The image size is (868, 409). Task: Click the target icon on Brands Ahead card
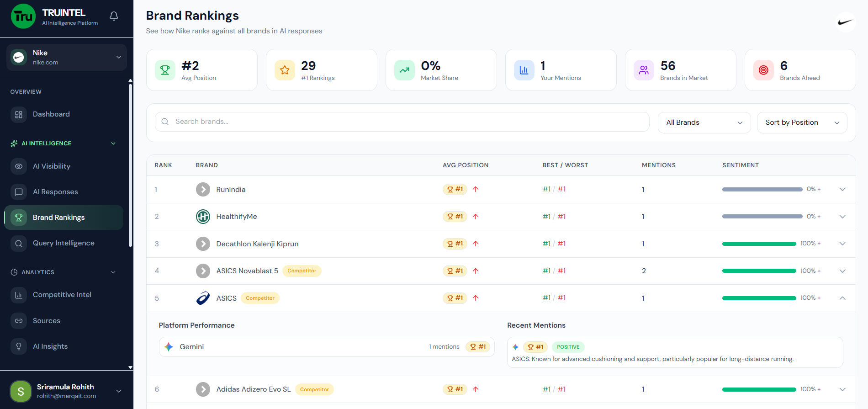(763, 70)
